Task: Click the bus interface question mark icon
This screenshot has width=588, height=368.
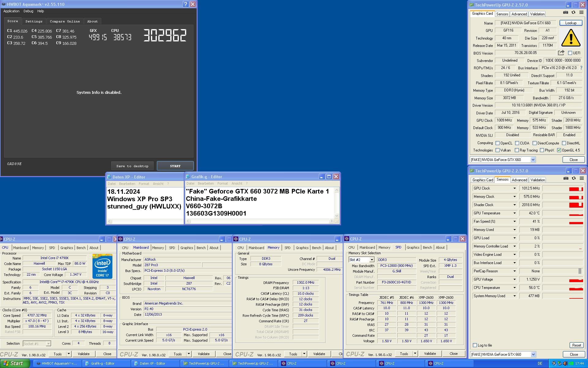Action: coord(581,68)
